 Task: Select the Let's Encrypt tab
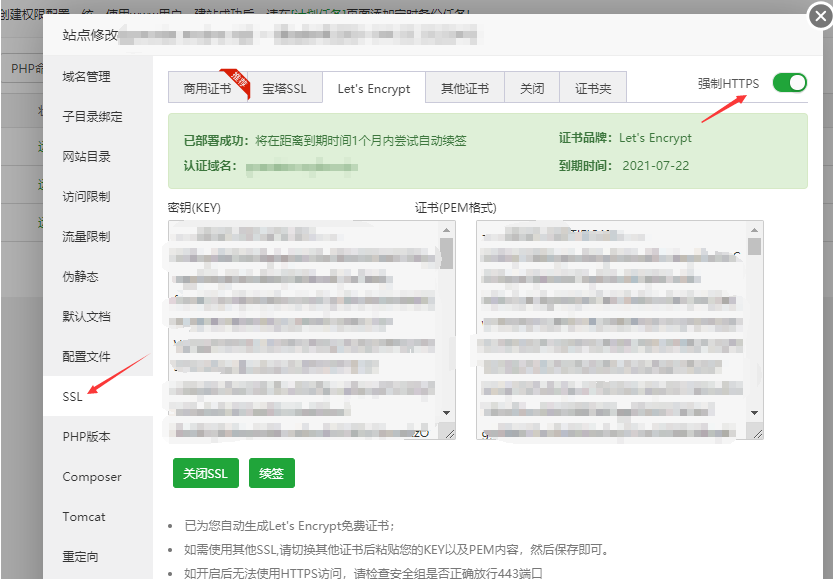point(374,88)
